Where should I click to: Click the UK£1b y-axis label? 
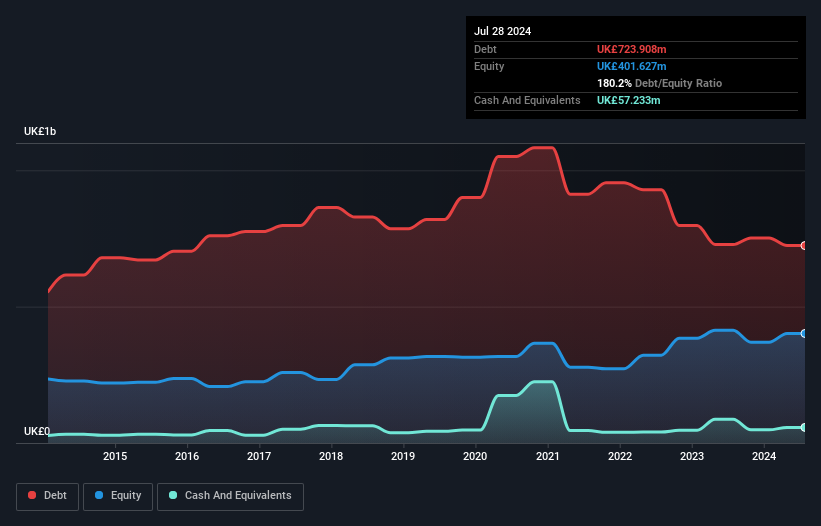(40, 131)
